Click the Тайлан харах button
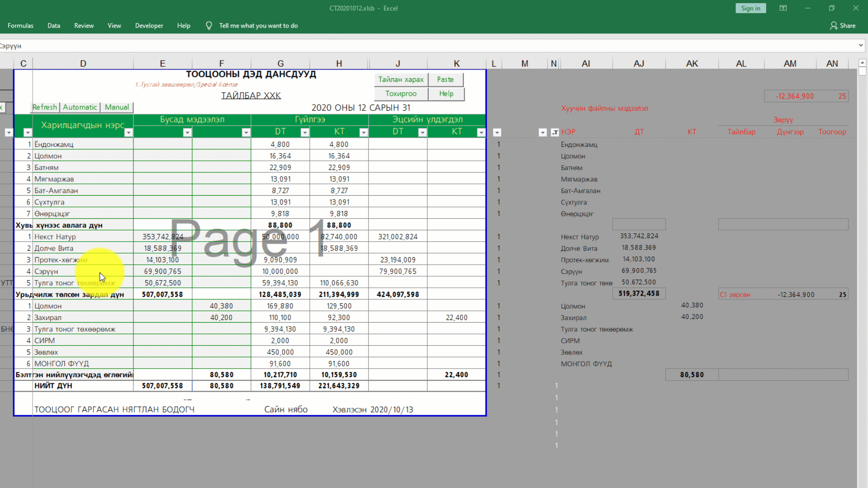Image resolution: width=868 pixels, height=488 pixels. pos(401,80)
